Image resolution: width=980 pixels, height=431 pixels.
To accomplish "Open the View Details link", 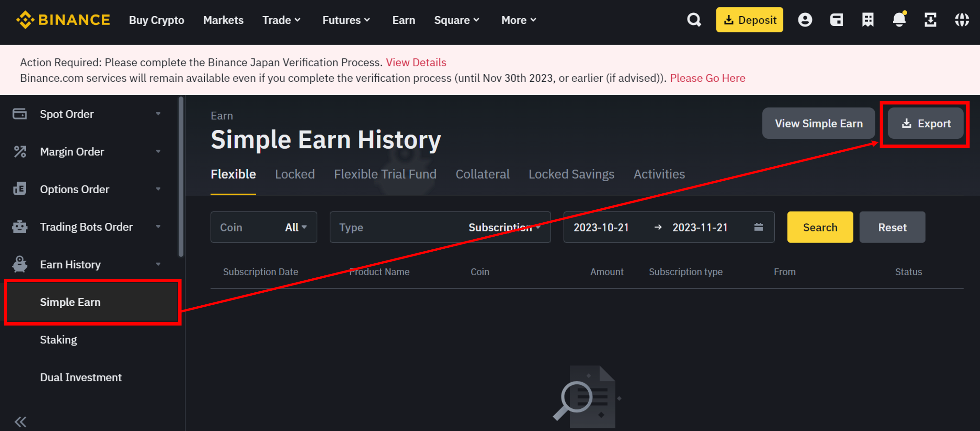I will [x=416, y=62].
